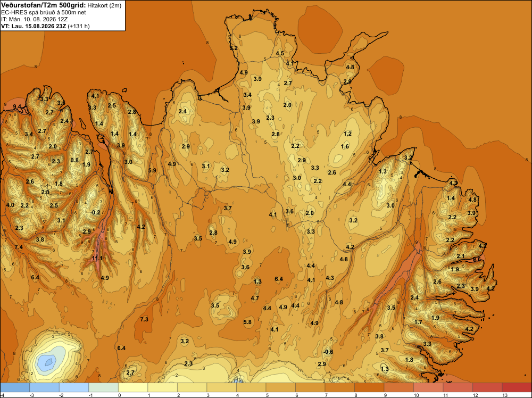
Task: Click the 4.5 temperature label near the north coast
Action: [280, 53]
